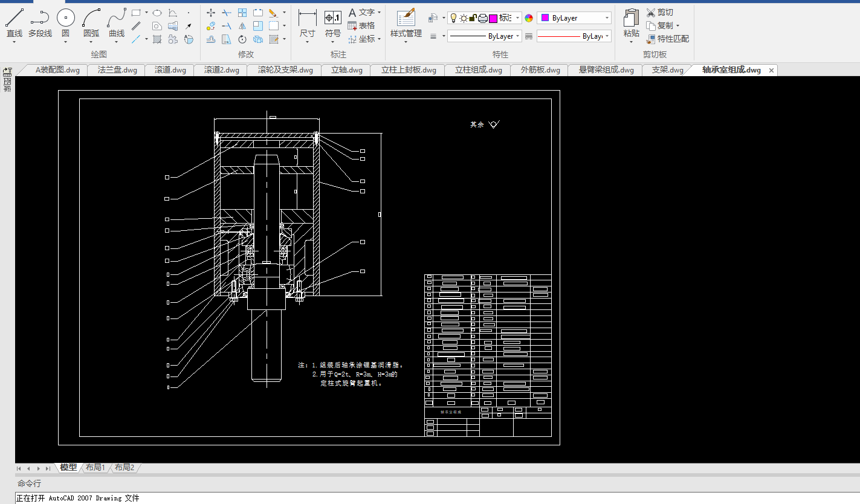Open the color wheel picker icon
Viewport: 860px width, 504px height.
[529, 18]
